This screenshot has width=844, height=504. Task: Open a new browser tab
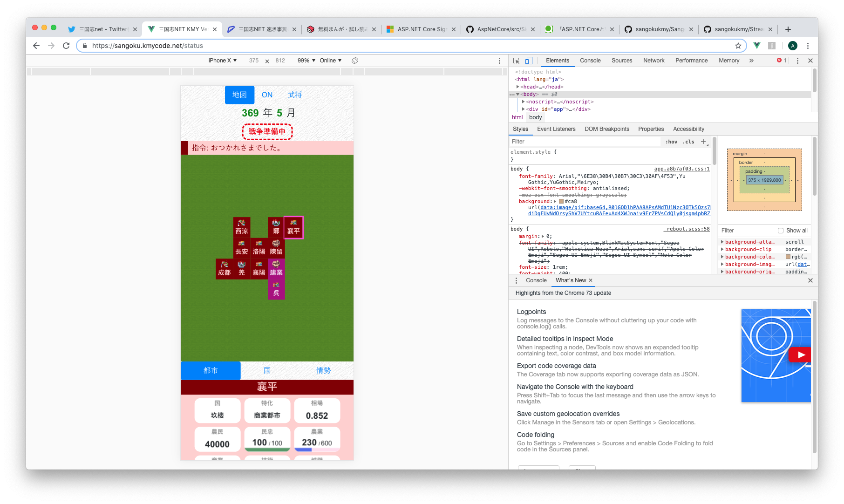(788, 29)
